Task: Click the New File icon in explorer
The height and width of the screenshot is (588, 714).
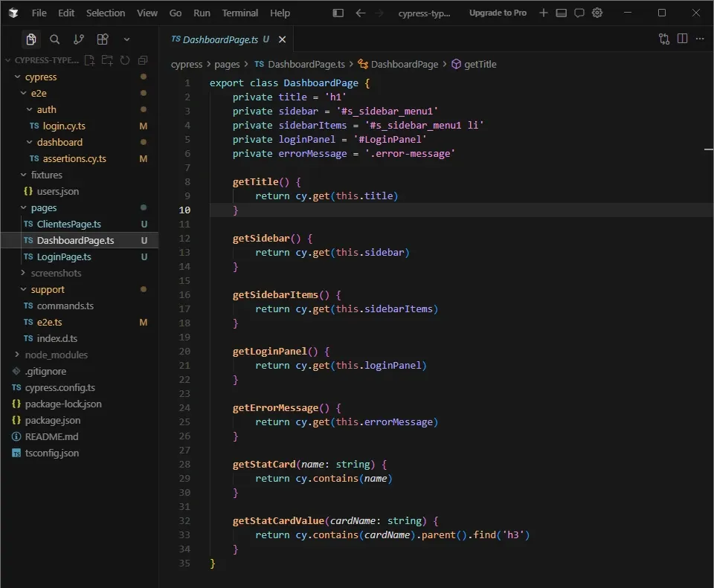Action: 90,60
